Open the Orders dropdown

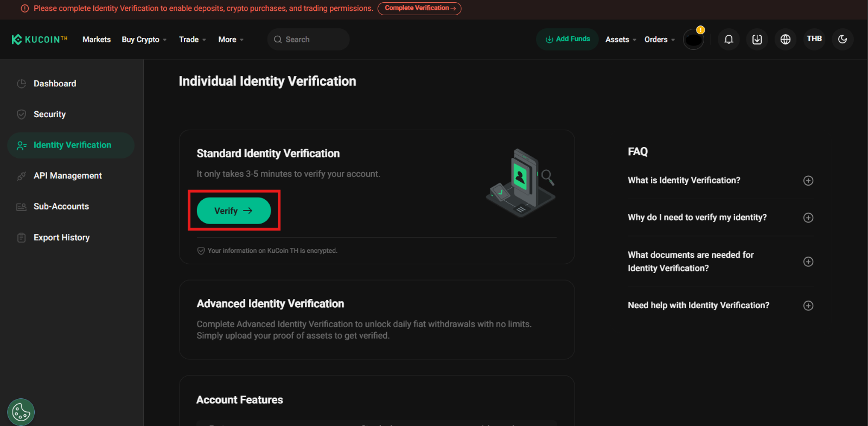pyautogui.click(x=659, y=40)
